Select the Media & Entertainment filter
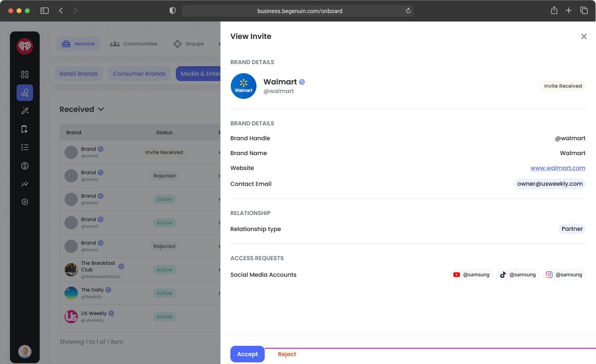The height and width of the screenshot is (364, 596). point(198,74)
